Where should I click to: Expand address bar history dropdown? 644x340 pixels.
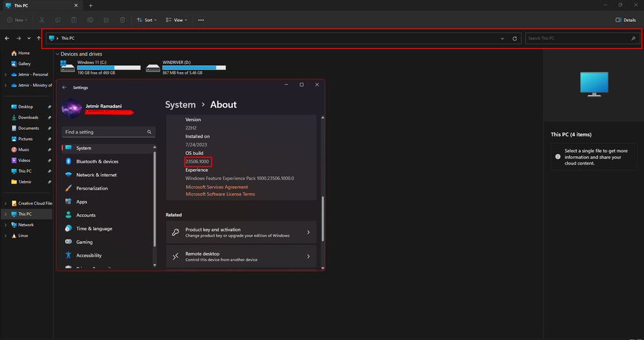502,39
